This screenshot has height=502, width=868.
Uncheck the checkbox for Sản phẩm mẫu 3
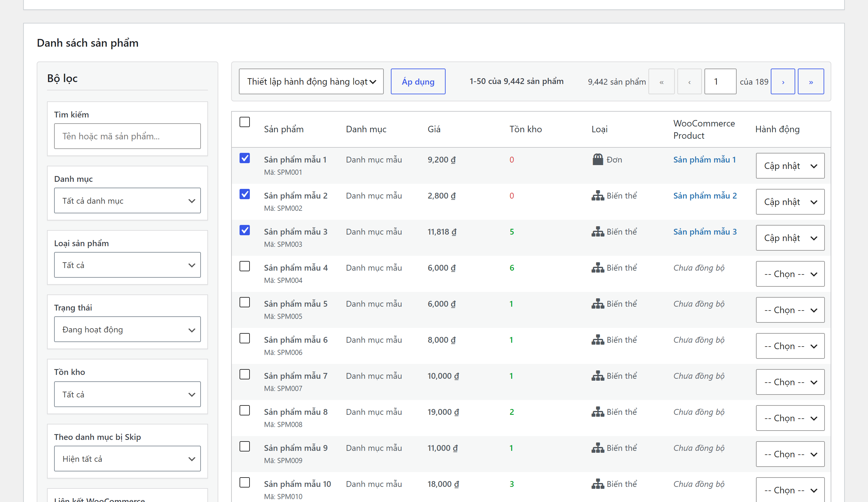coord(245,230)
